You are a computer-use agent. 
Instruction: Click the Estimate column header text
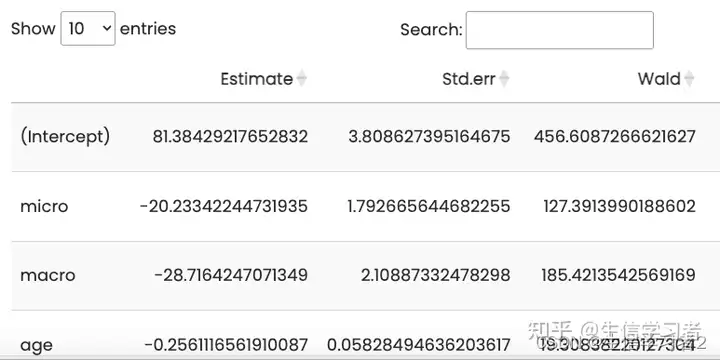(257, 79)
